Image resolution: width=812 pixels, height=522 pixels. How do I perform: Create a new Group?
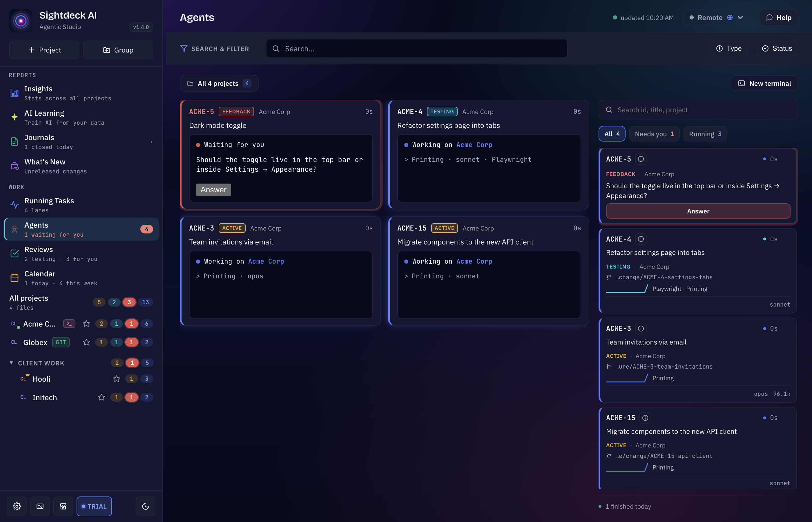[118, 50]
